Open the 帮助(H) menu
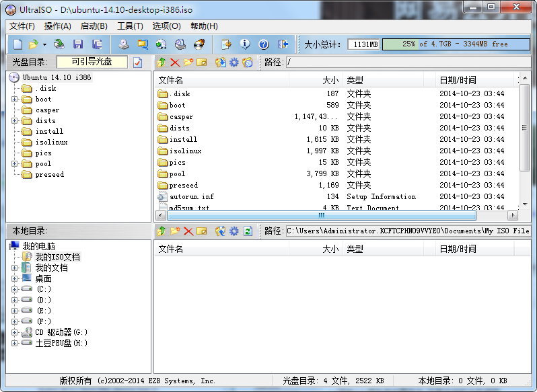537x392 pixels. pos(204,26)
